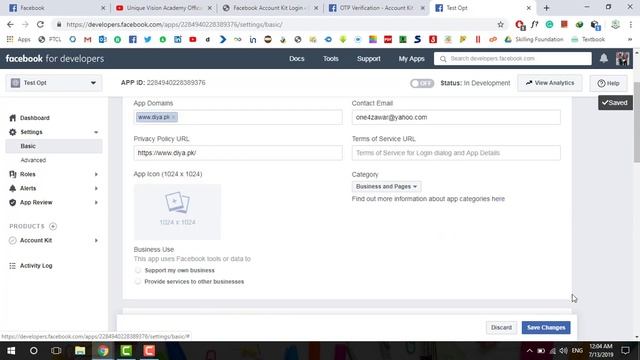This screenshot has height=360, width=640.
Task: Click the Windows Start button
Action: (11, 351)
